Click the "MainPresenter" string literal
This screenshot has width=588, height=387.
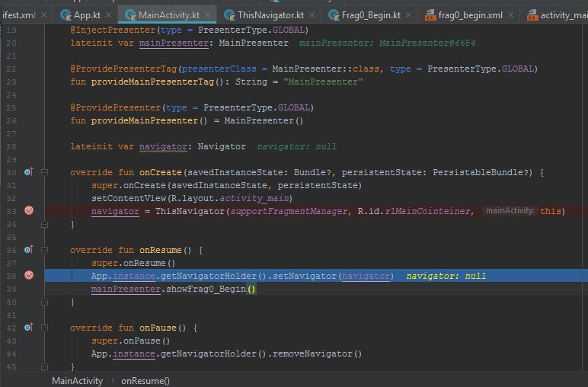[323, 82]
